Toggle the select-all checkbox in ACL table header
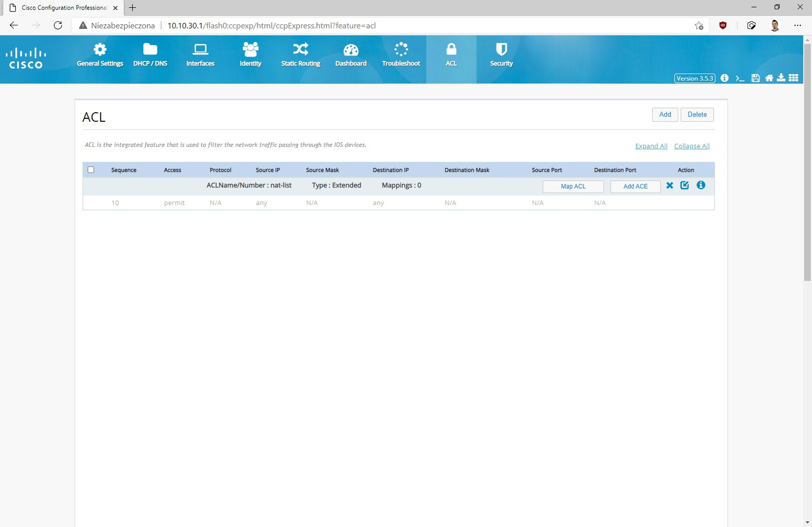This screenshot has width=812, height=527. [91, 170]
